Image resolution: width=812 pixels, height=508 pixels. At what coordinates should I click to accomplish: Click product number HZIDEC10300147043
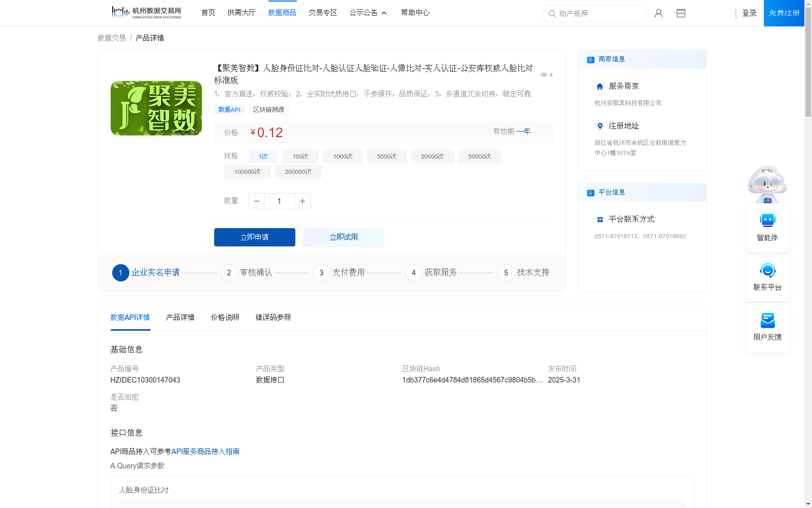(x=145, y=380)
